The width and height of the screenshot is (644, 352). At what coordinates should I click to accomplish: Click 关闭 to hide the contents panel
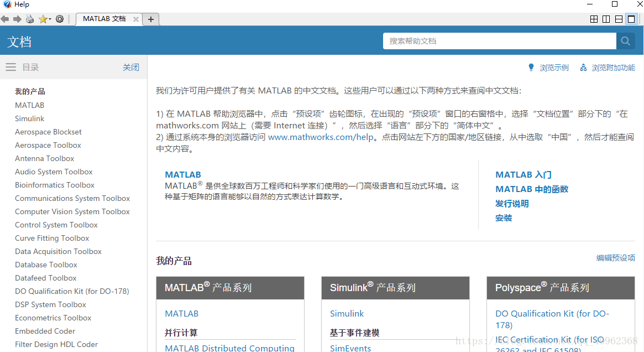click(x=131, y=68)
